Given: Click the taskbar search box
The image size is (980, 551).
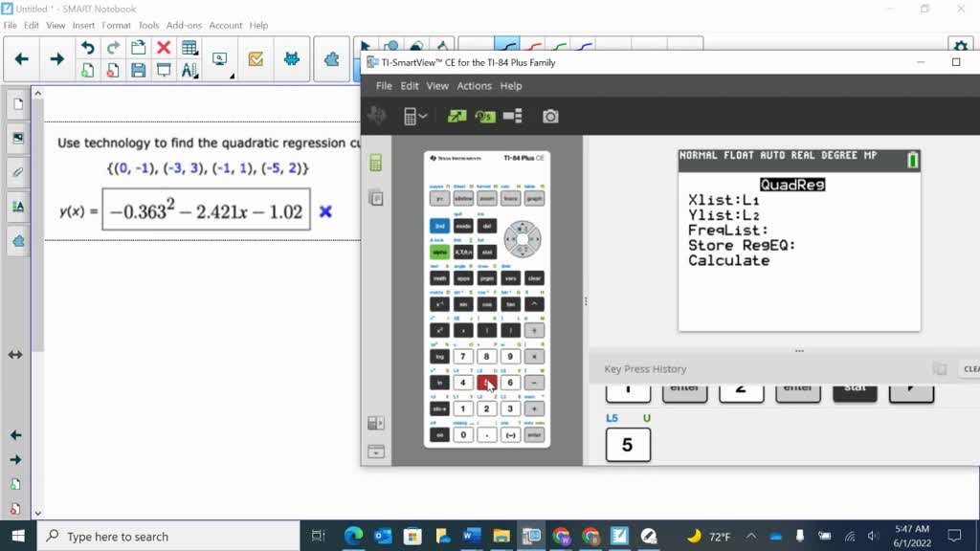Looking at the screenshot, I should [168, 536].
